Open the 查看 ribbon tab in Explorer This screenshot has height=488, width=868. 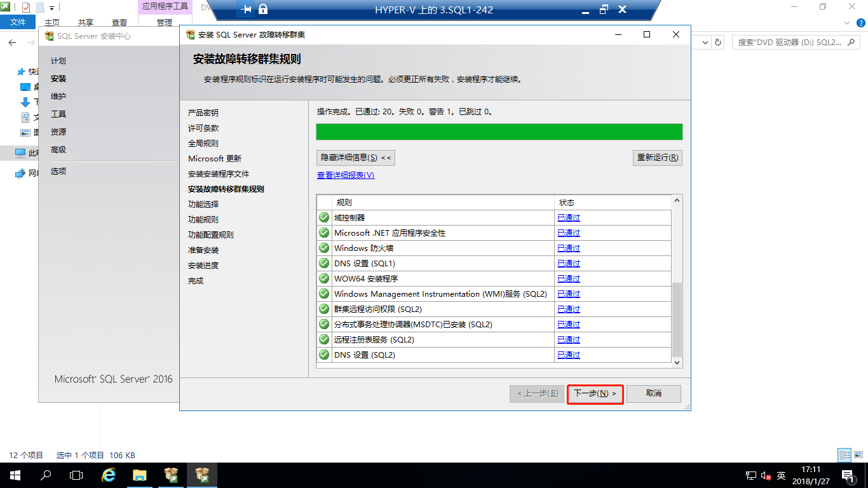coord(119,23)
